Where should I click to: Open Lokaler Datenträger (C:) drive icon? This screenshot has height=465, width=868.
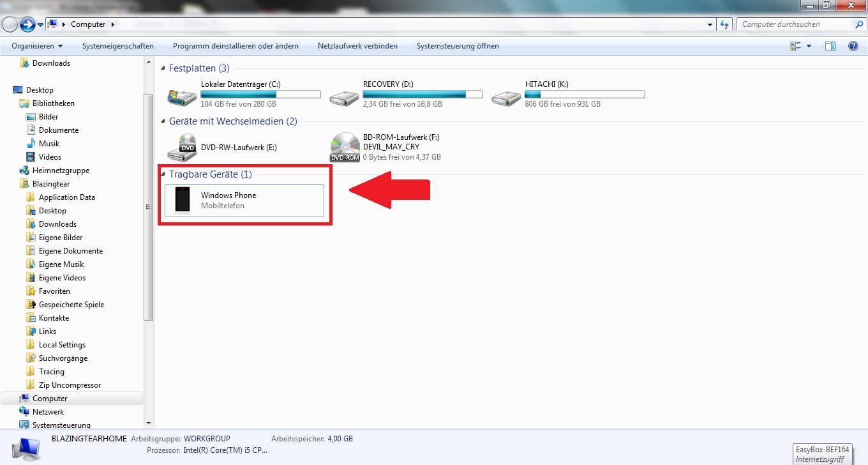point(182,96)
